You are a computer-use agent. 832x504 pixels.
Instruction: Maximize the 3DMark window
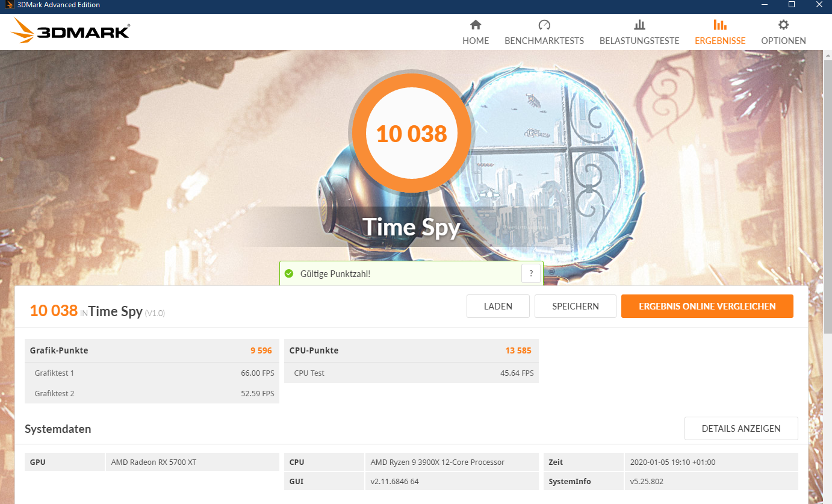[x=792, y=5]
